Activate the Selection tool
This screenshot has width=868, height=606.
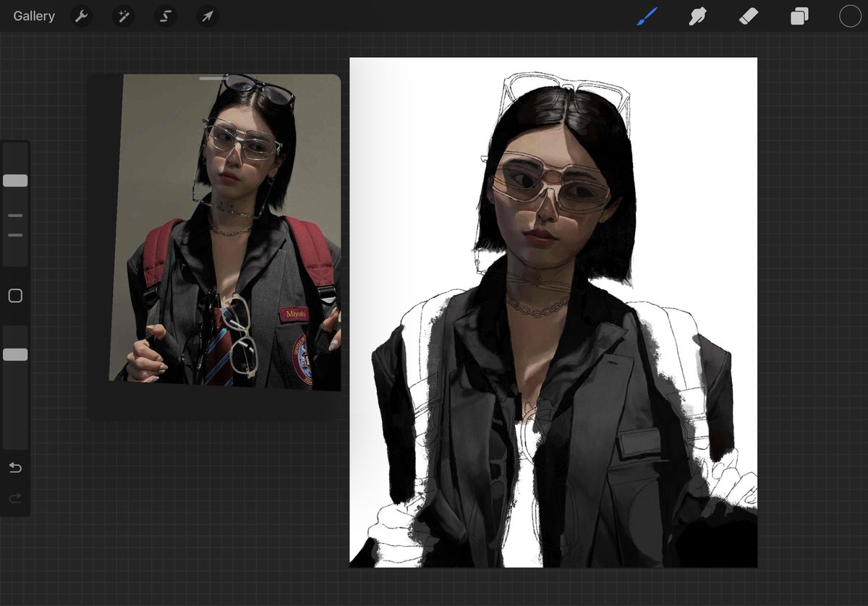[x=166, y=16]
